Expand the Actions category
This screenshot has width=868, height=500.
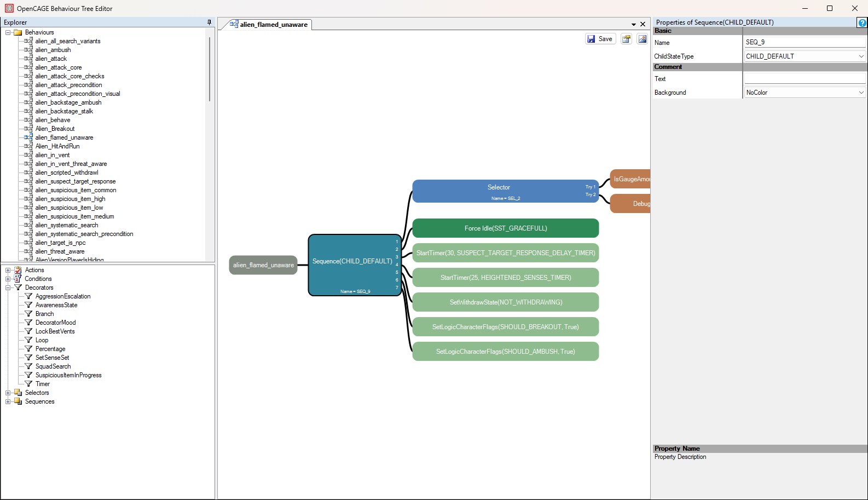coord(8,270)
